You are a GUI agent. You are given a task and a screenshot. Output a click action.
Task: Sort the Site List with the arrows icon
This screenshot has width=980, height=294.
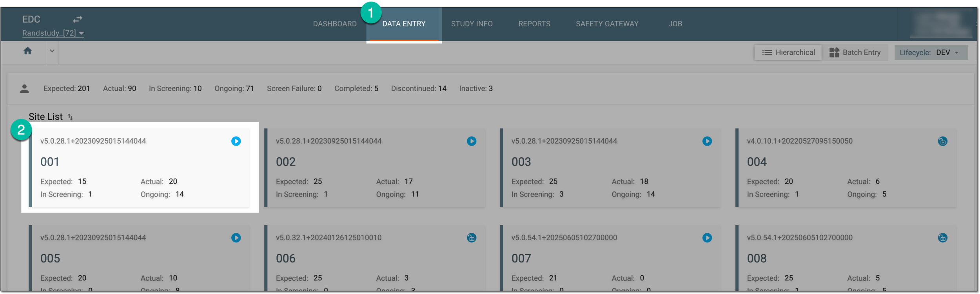(x=70, y=117)
